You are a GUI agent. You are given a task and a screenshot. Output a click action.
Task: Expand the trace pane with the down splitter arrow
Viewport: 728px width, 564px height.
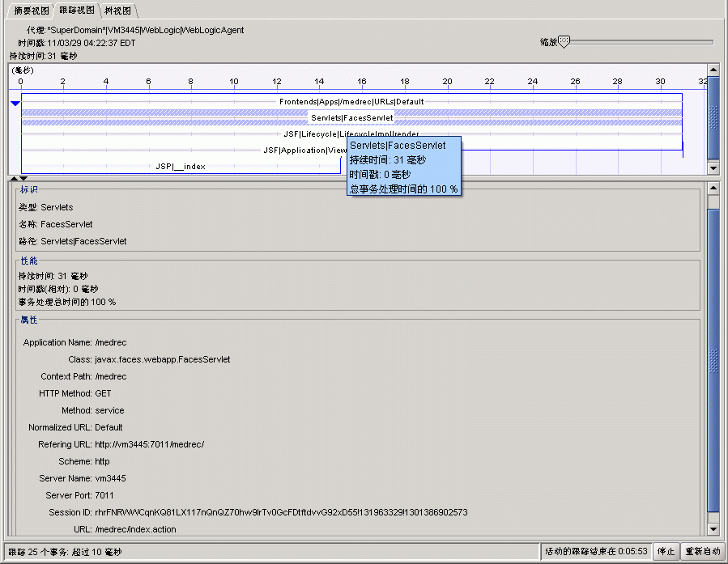coord(23,178)
